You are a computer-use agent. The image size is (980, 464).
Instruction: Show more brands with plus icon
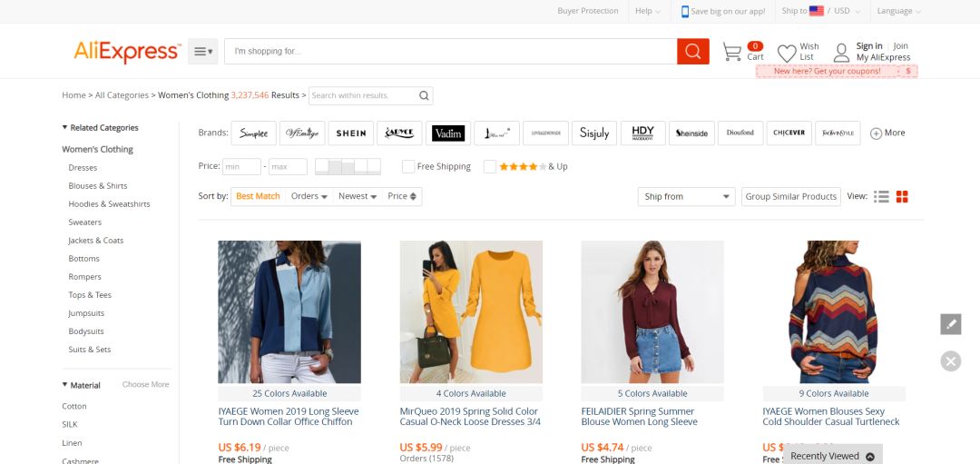[x=876, y=133]
